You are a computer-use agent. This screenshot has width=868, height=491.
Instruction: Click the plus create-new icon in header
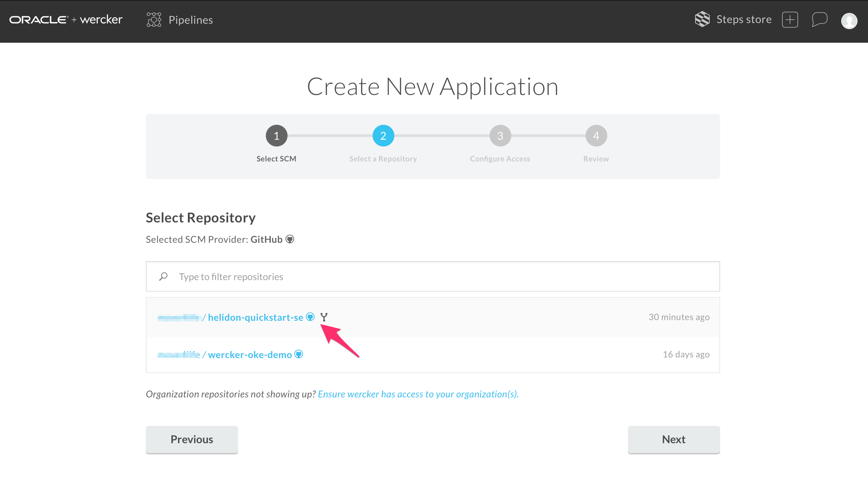(x=790, y=20)
